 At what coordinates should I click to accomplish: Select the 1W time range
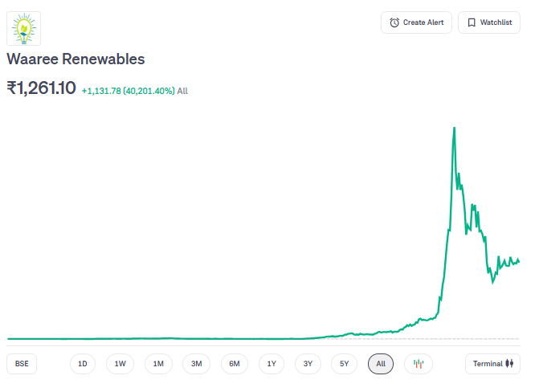120,364
